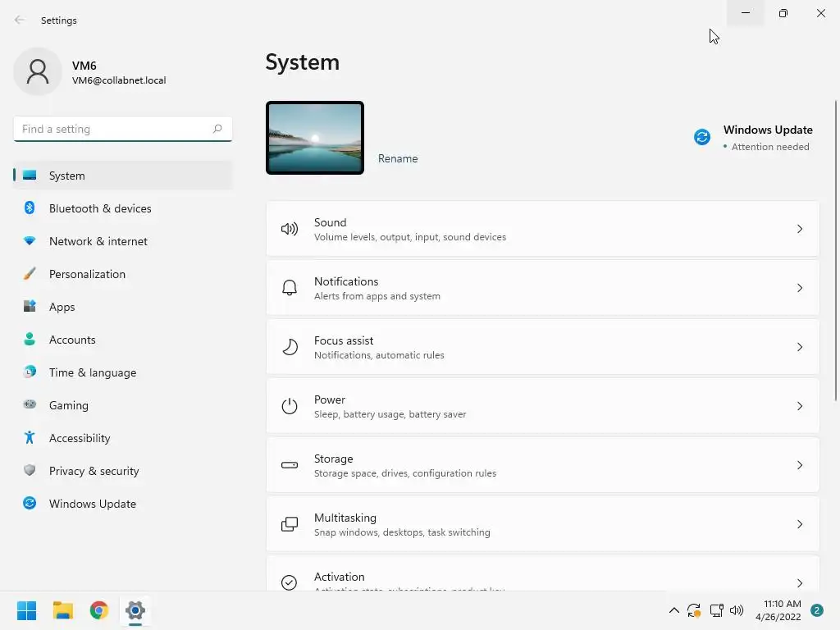Open VM6@collabnet.local account info
The image size is (840, 630).
tap(119, 80)
